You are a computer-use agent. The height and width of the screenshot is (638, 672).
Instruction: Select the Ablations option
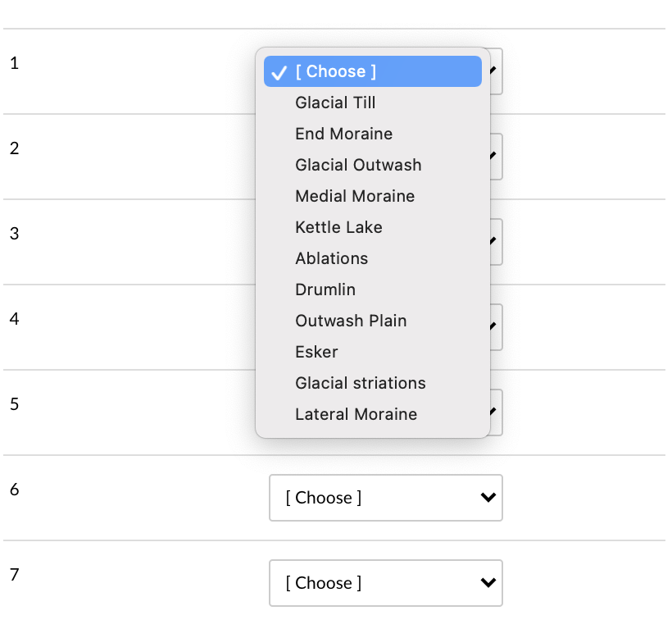[x=331, y=258]
